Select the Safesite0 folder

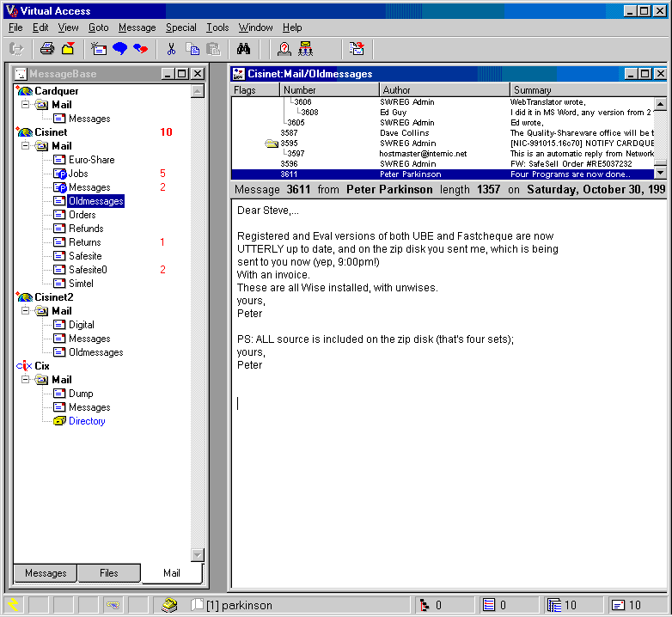[x=88, y=270]
